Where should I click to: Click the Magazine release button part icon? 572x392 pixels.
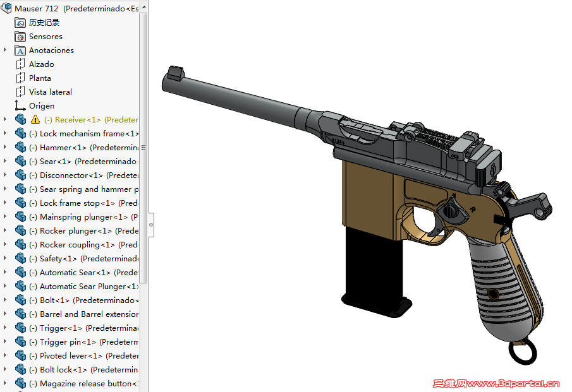tap(20, 383)
